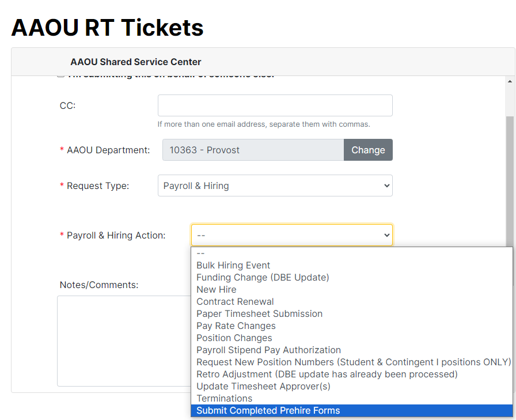The height and width of the screenshot is (420, 516).
Task: Click into the CC email field
Action: coord(275,105)
